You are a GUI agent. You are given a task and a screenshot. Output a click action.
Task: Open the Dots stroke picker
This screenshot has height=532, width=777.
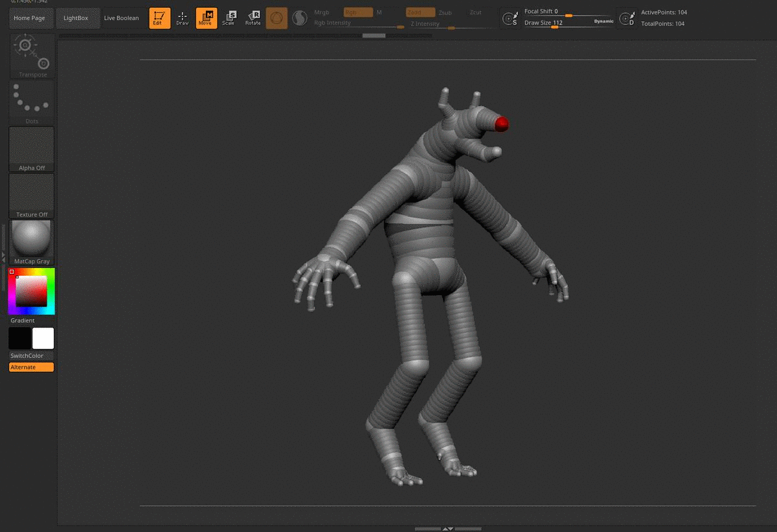[x=31, y=100]
